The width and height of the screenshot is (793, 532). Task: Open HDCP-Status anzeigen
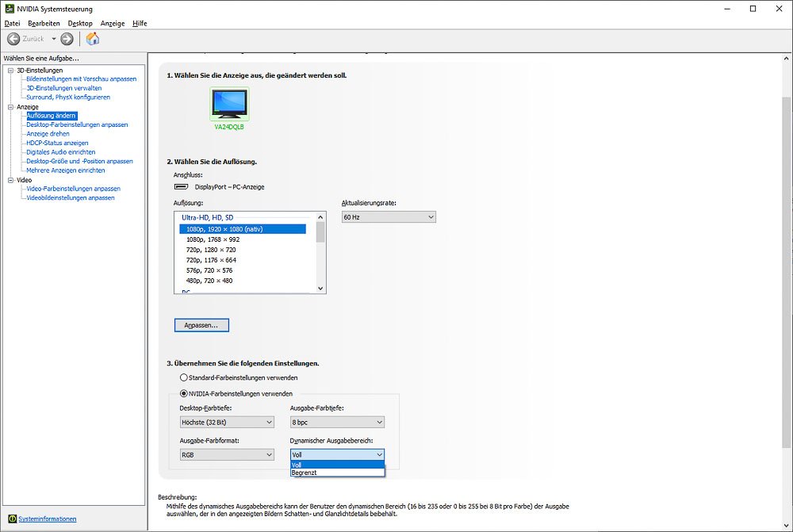57,144
